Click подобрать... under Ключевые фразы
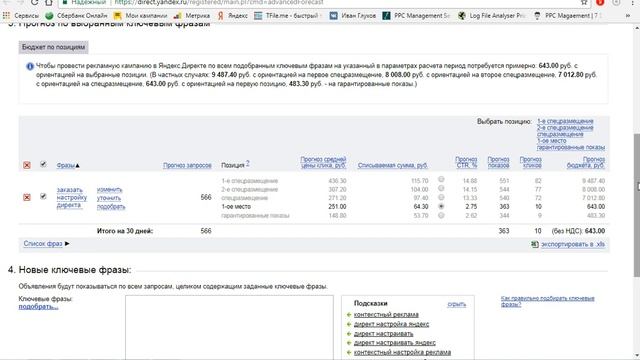 (x=38, y=307)
